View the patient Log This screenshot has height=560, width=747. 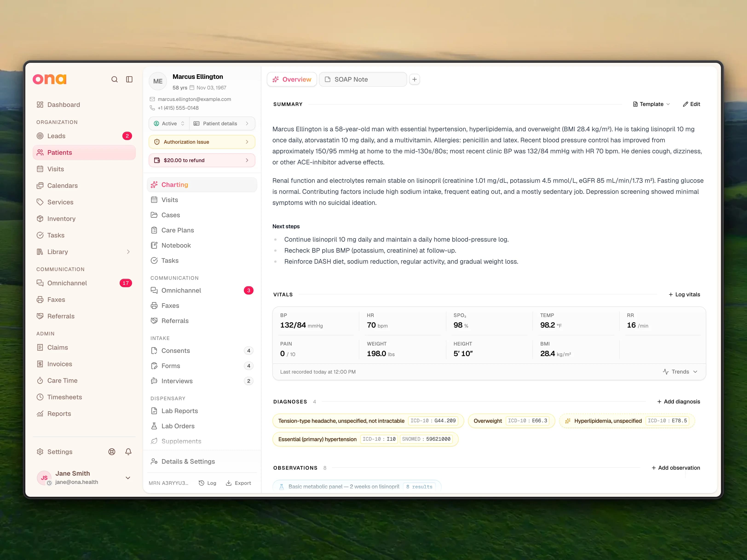[207, 483]
